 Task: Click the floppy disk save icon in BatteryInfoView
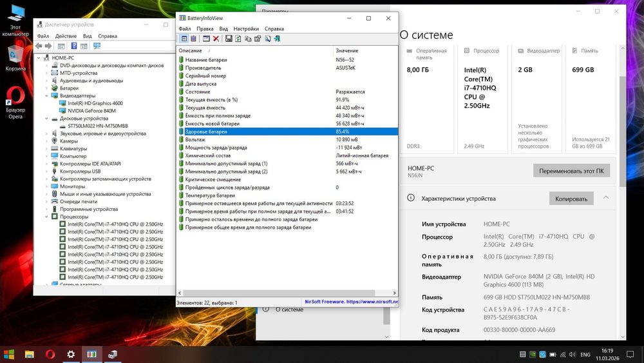click(229, 39)
